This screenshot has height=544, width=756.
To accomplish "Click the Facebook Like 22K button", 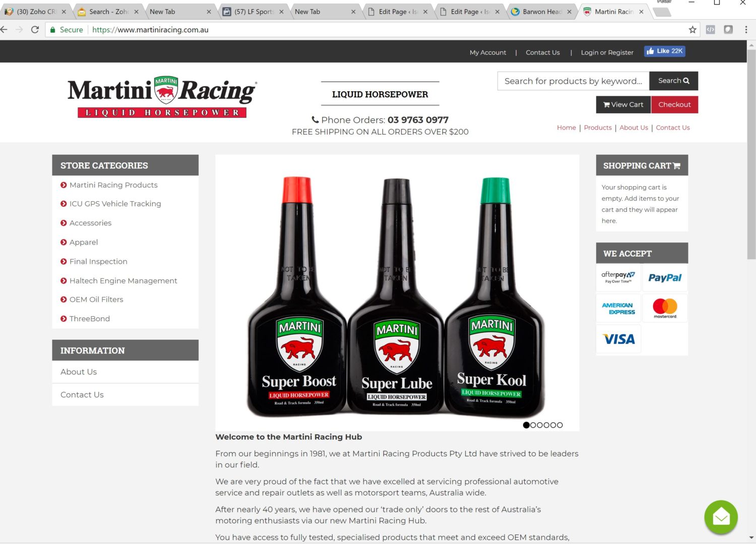I will tap(665, 51).
